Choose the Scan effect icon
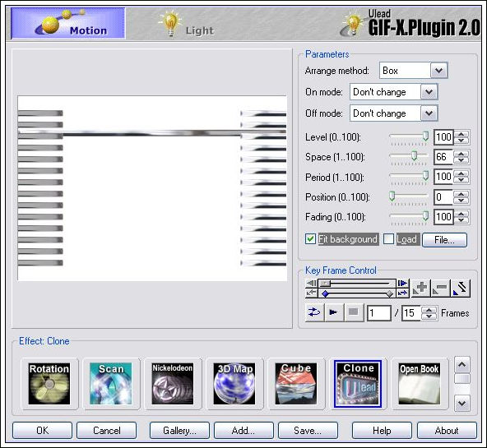Image resolution: width=487 pixels, height=448 pixels. coord(111,384)
